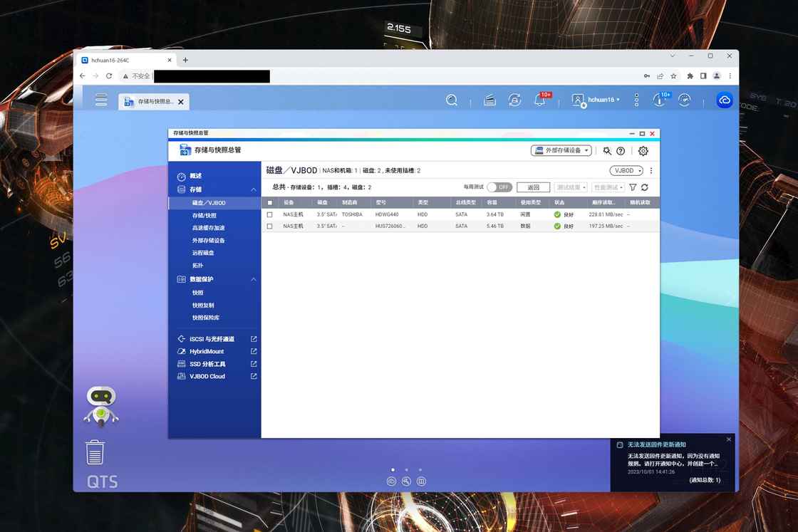The height and width of the screenshot is (532, 798).
Task: Select 存储/快照 in the sidebar
Action: pyautogui.click(x=204, y=215)
